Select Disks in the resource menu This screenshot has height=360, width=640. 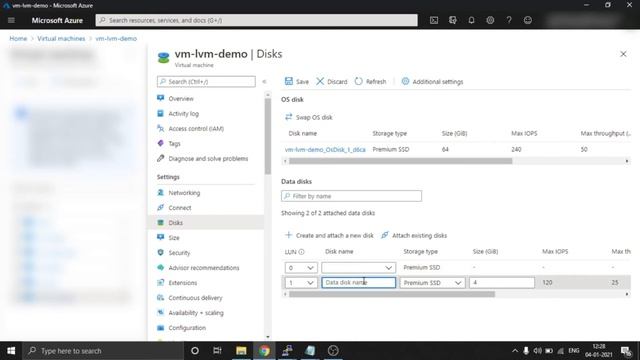tap(206, 223)
